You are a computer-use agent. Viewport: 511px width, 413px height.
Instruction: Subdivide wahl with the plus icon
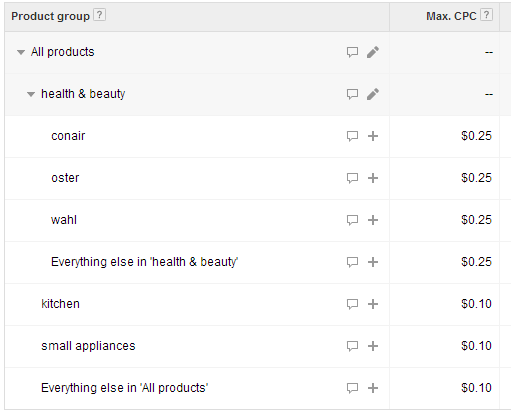(373, 220)
